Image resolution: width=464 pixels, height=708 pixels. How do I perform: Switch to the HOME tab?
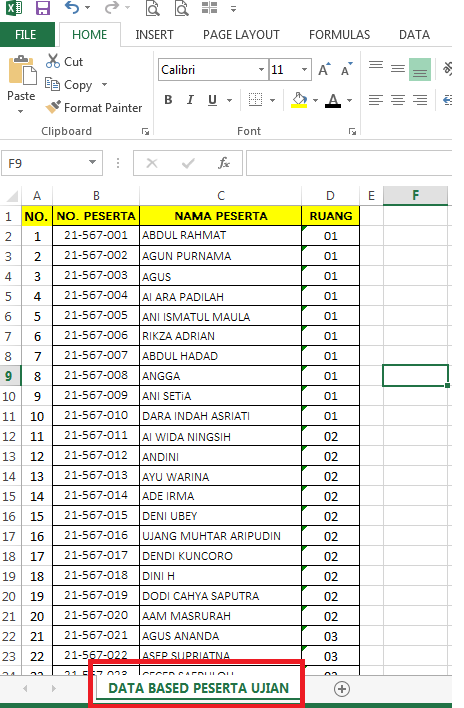[x=89, y=35]
